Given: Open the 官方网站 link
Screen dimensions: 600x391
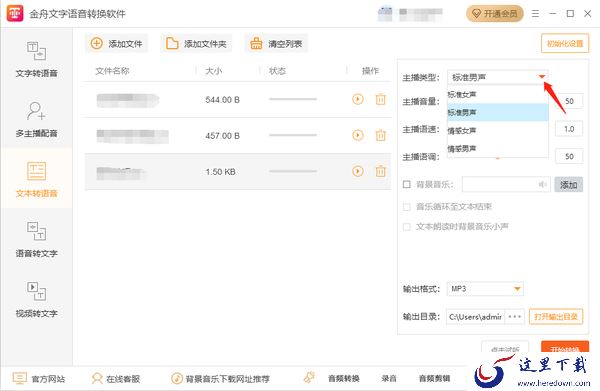Looking at the screenshot, I should click(39, 379).
